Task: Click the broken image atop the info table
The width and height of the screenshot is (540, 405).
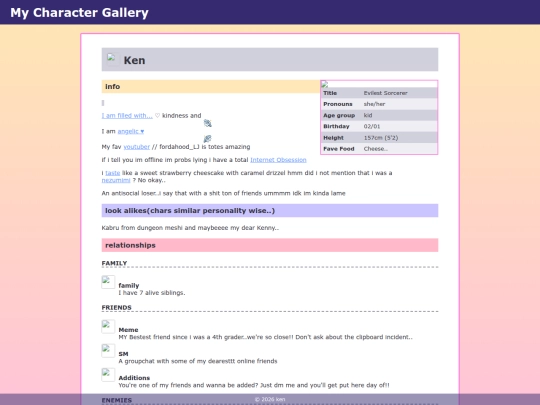Action: point(325,84)
